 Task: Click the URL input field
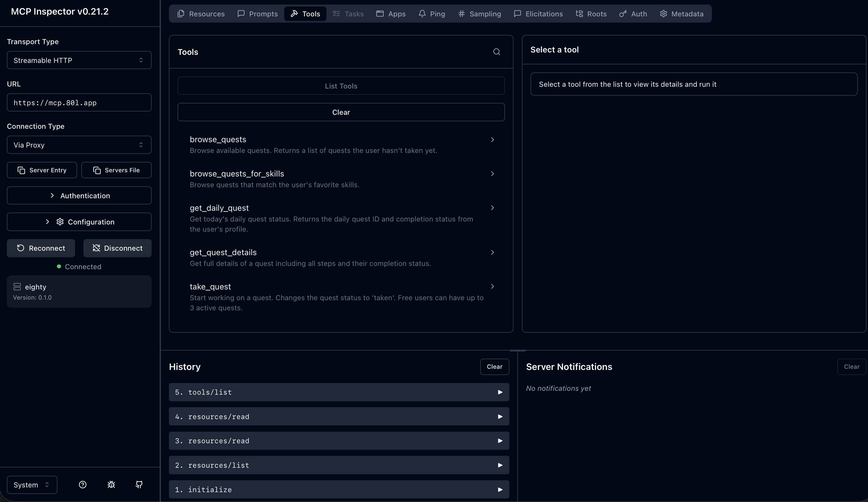click(79, 103)
